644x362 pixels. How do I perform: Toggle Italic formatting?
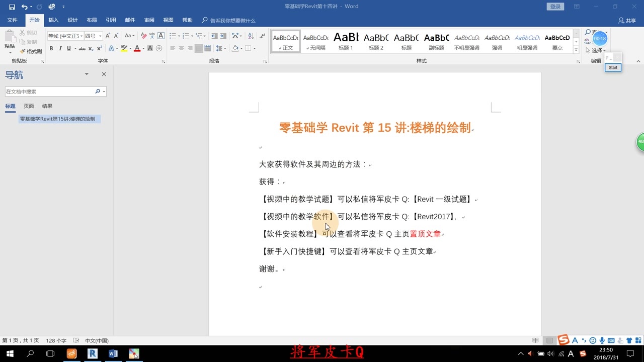click(x=60, y=49)
